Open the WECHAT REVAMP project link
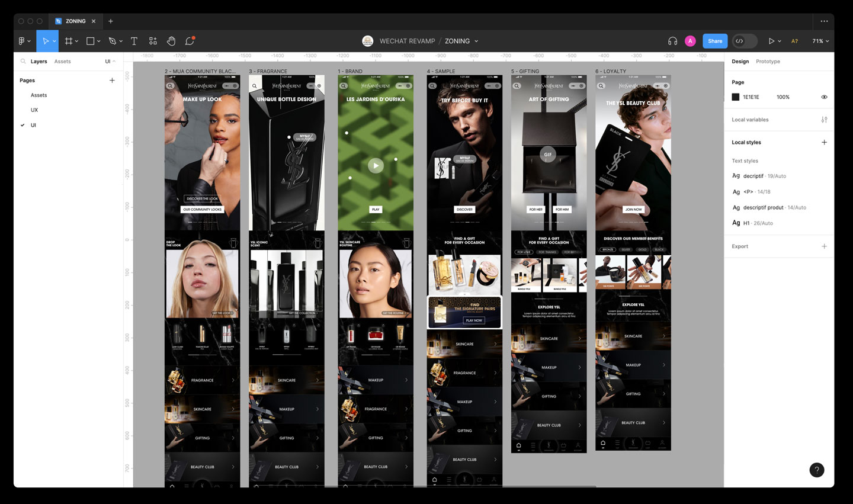 (x=407, y=41)
